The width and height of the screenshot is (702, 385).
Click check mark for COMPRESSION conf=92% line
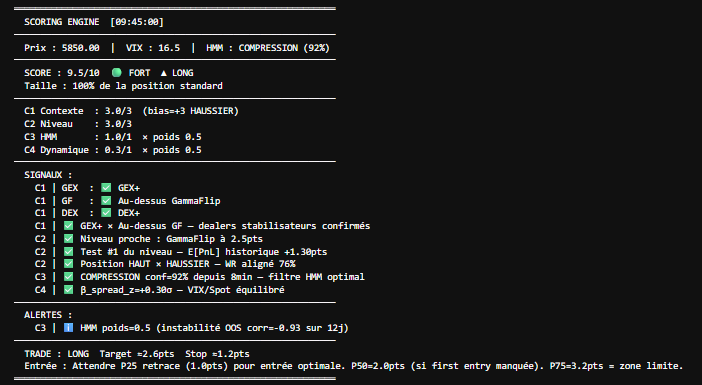point(68,277)
